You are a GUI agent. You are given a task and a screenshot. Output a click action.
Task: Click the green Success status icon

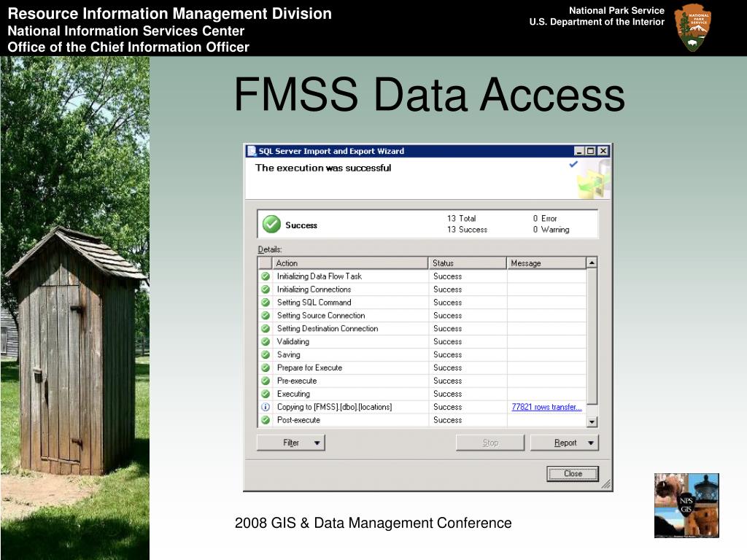[x=271, y=225]
